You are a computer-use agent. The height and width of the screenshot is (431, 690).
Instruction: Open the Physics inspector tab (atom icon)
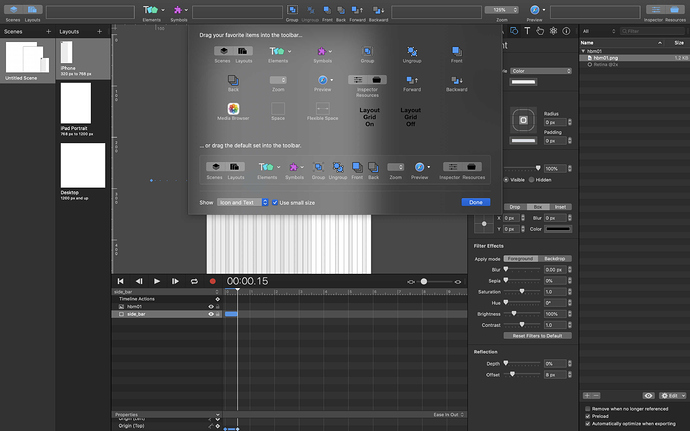pos(553,31)
